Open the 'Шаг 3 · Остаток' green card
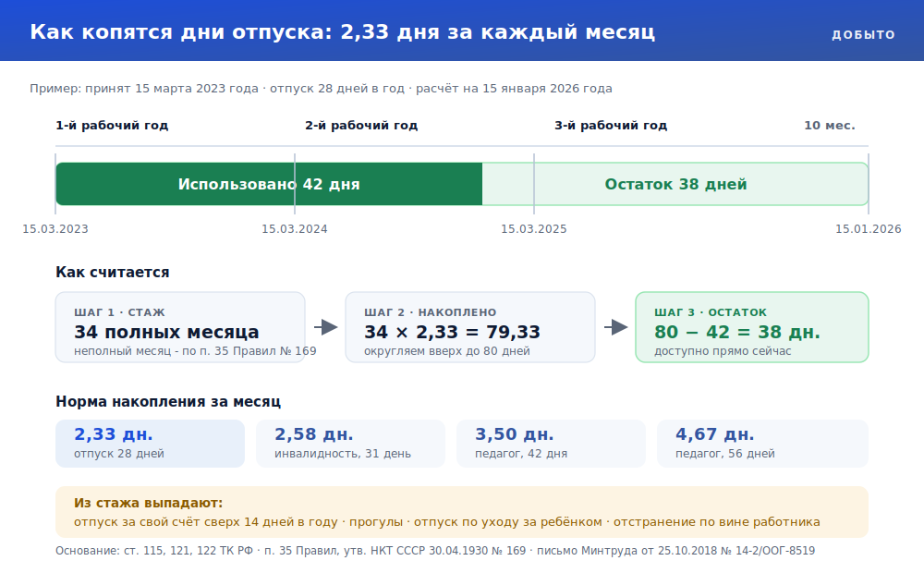This screenshot has height=573, width=924. tap(752, 327)
